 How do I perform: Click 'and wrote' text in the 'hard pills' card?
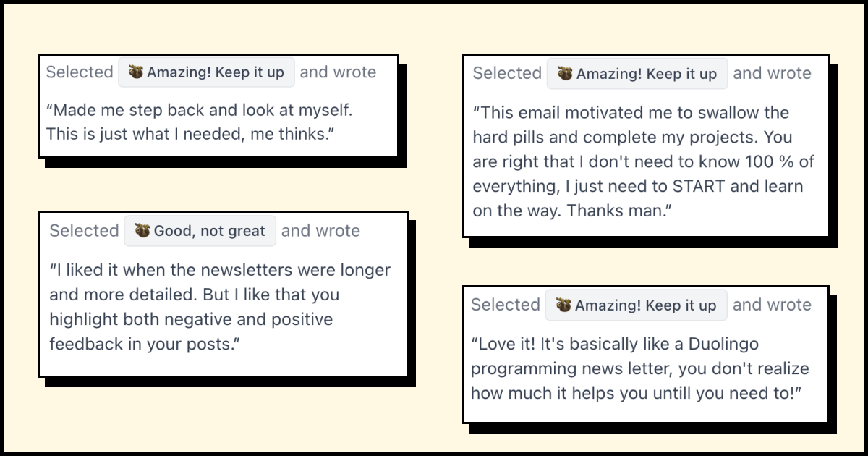pyautogui.click(x=772, y=73)
